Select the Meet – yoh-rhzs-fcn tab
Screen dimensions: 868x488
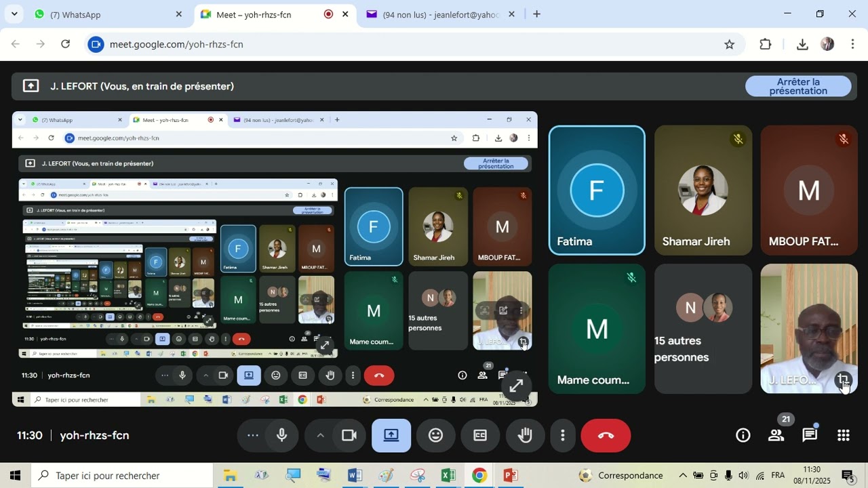[x=275, y=14]
